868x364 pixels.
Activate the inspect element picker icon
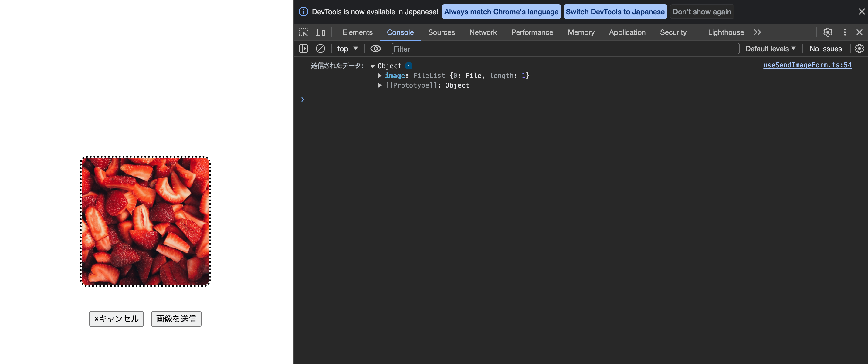(303, 32)
